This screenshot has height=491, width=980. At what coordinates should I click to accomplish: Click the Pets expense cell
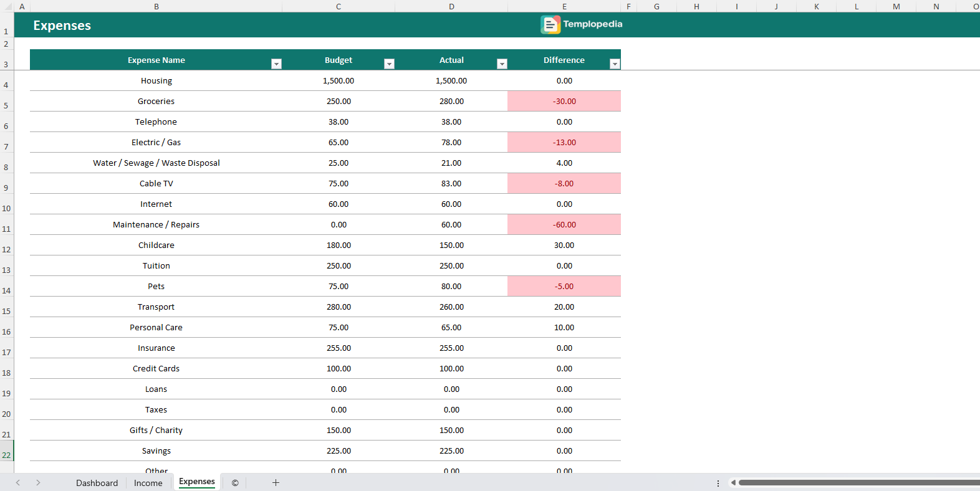coord(156,287)
